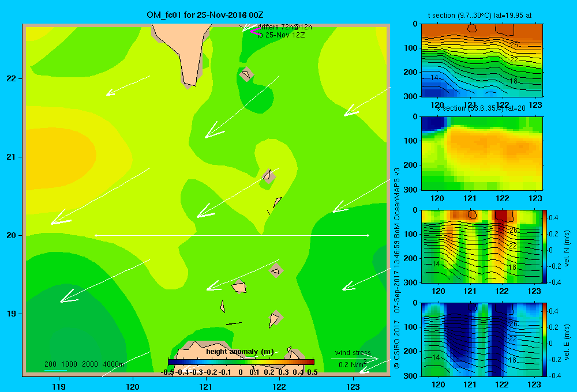Click the '200 1000 2000 4000m' depth legend
This screenshot has height=392, width=577.
tap(84, 364)
